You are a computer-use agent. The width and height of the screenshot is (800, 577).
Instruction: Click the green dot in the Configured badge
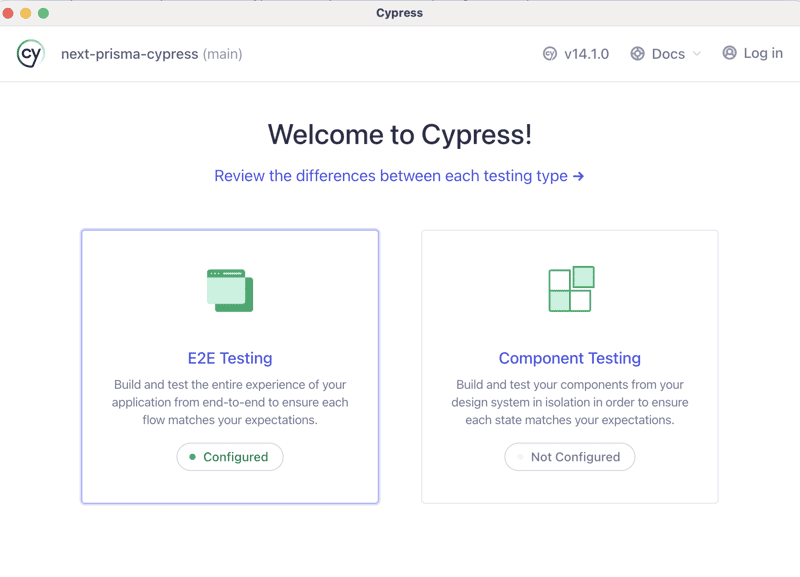pyautogui.click(x=192, y=457)
